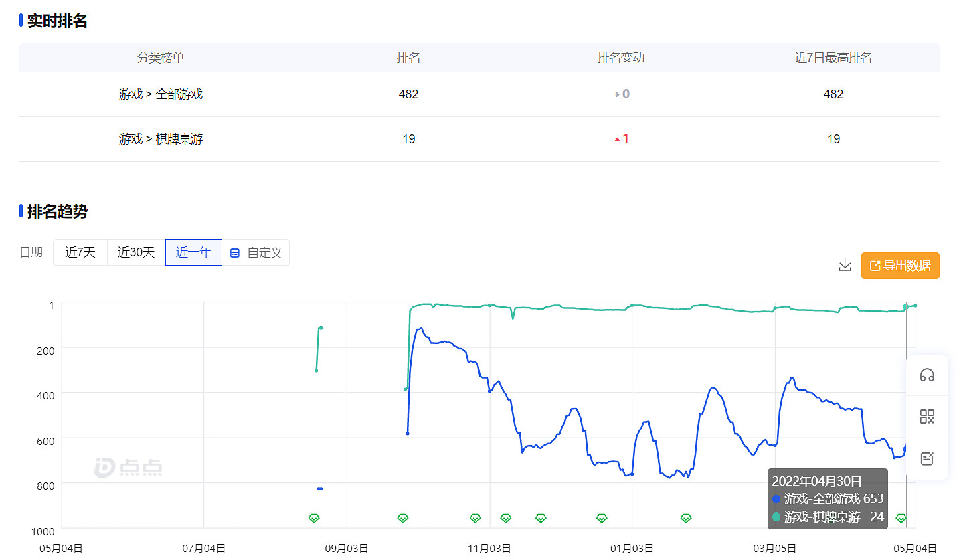The image size is (957, 560).
Task: Switch date range to 近7天
Action: pyautogui.click(x=80, y=252)
